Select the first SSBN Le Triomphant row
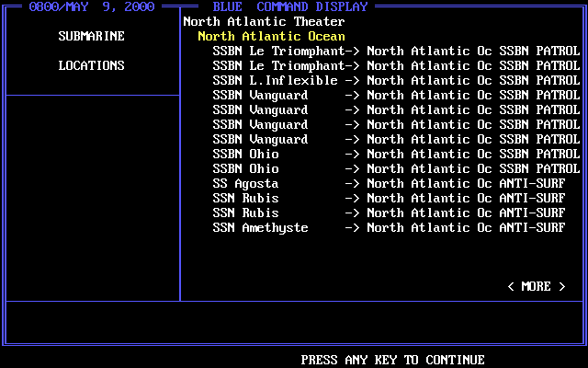 (396, 51)
